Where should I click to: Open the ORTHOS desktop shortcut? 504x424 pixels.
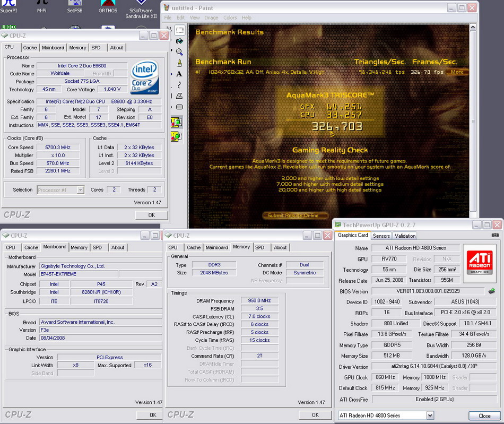pos(108,6)
